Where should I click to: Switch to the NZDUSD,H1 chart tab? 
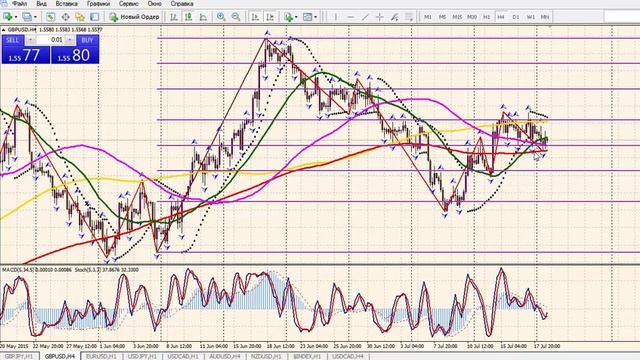pos(266,356)
